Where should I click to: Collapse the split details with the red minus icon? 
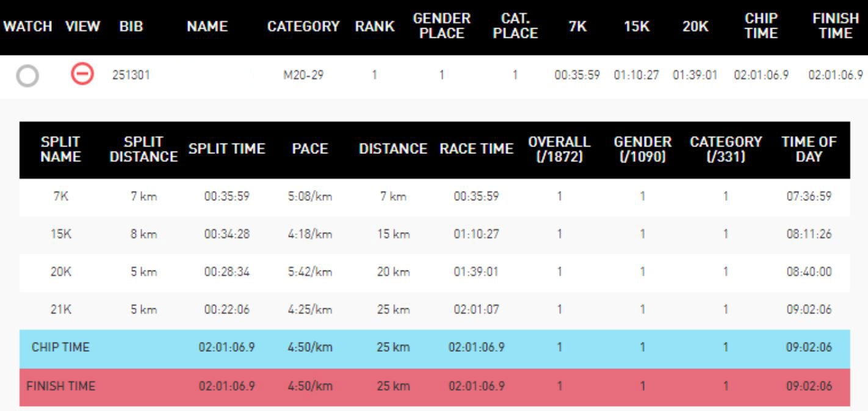81,75
